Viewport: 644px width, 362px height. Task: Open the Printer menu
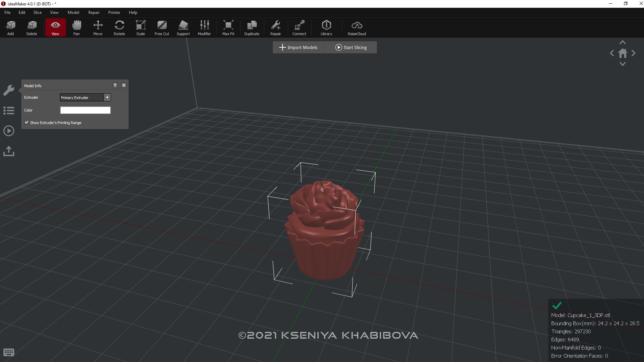coord(114,13)
